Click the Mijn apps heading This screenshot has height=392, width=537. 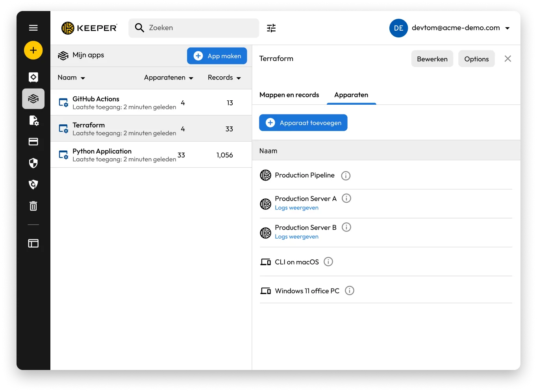(88, 55)
